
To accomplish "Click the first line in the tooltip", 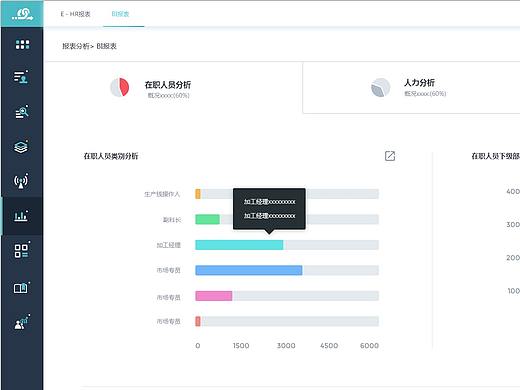I will pyautogui.click(x=269, y=202).
